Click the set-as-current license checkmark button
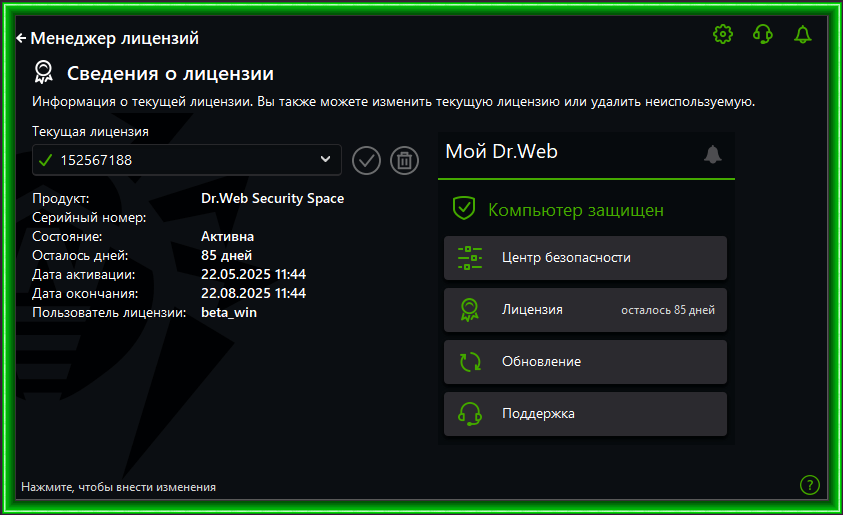The width and height of the screenshot is (843, 515). click(366, 160)
